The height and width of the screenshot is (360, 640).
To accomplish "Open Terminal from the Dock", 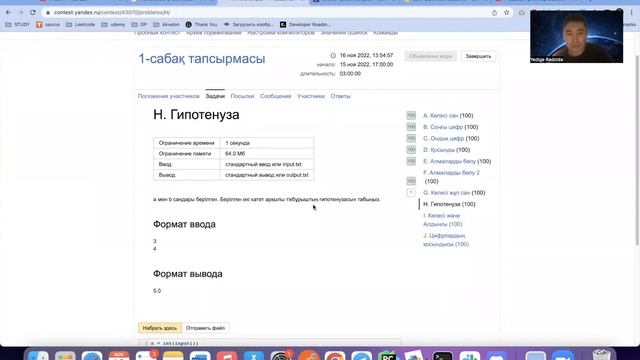I will point(443,356).
